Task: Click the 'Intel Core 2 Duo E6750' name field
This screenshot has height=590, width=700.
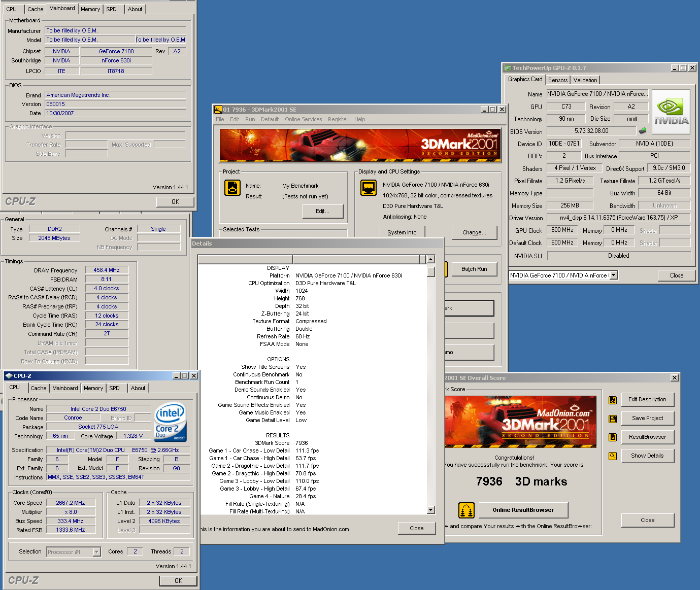Action: [x=98, y=408]
